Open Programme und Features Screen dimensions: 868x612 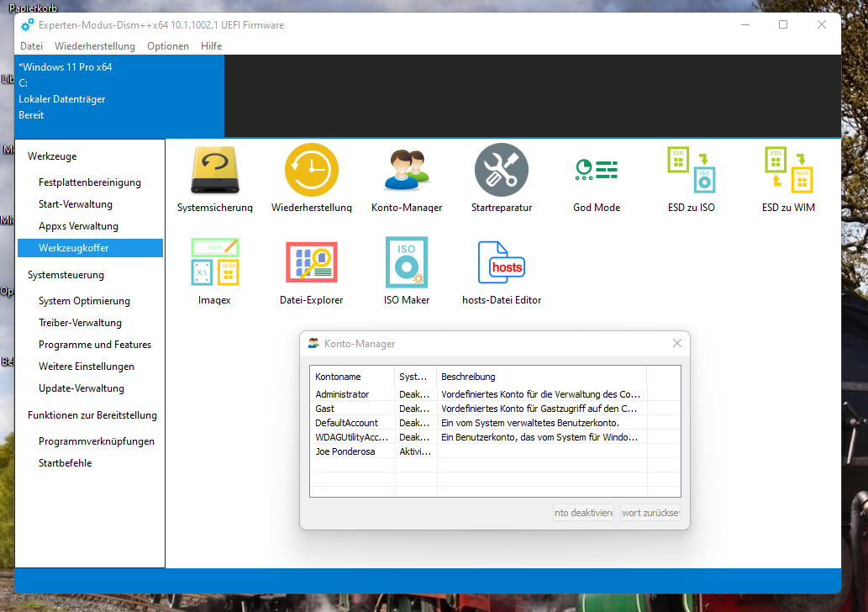click(90, 345)
